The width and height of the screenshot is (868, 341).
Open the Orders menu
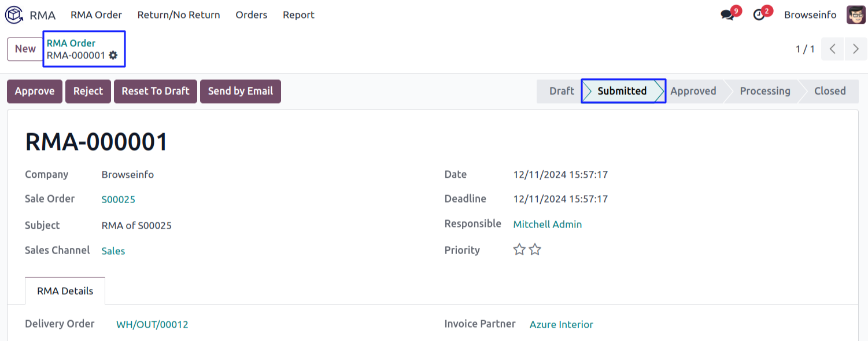tap(252, 15)
